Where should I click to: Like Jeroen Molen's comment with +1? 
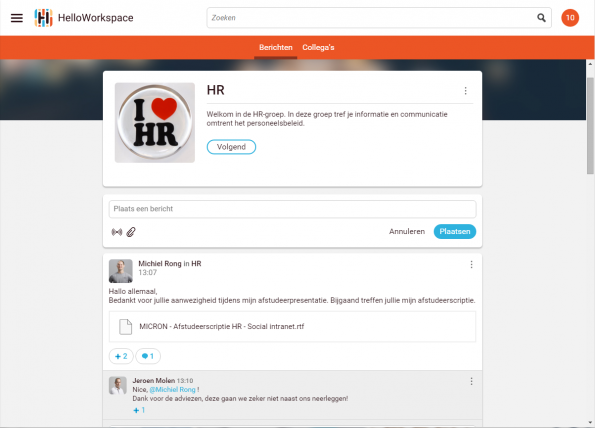[139, 410]
